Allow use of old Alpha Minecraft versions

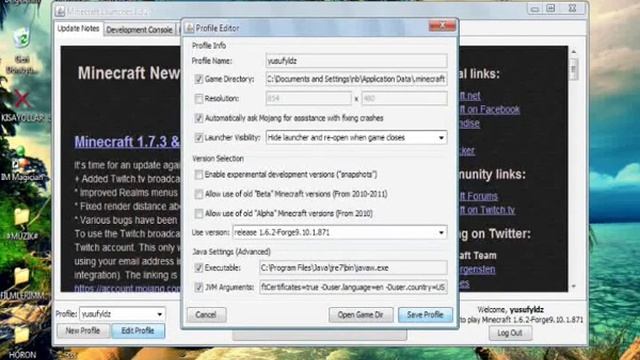pos(199,213)
